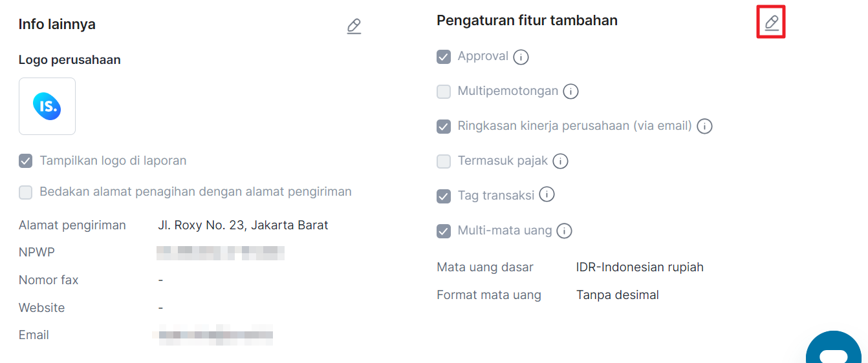Screen dimensions: 868x363
Task: Toggle the Multi-mata uang checkbox
Action: pos(444,231)
